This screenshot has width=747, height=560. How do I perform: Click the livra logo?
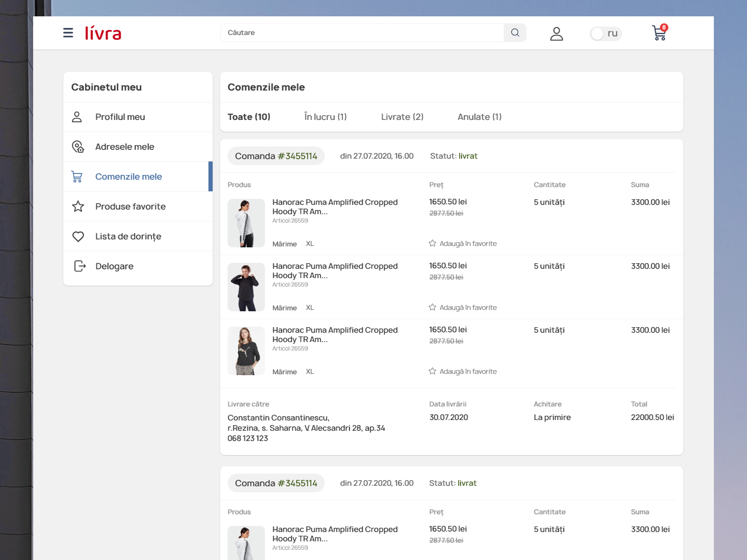[103, 33]
